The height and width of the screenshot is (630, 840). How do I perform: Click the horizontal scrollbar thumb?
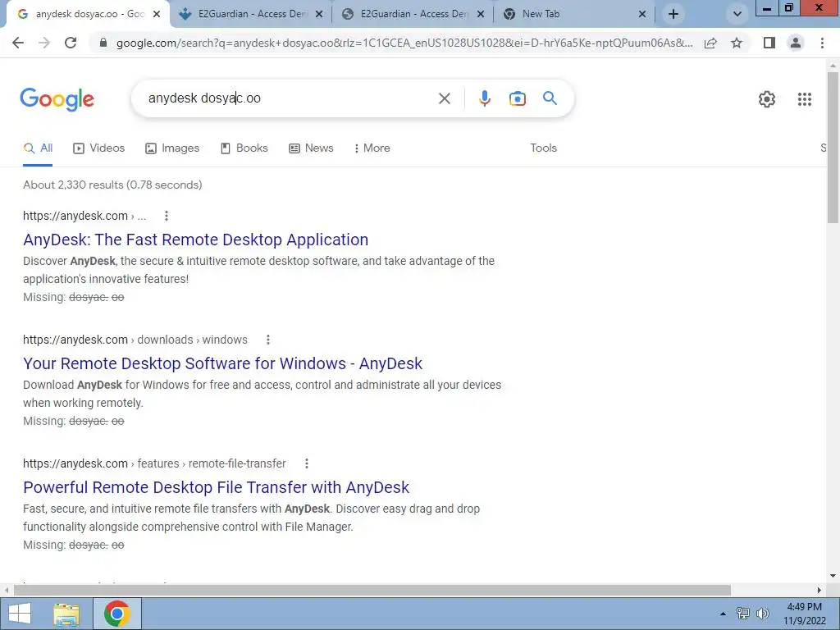tap(372, 590)
